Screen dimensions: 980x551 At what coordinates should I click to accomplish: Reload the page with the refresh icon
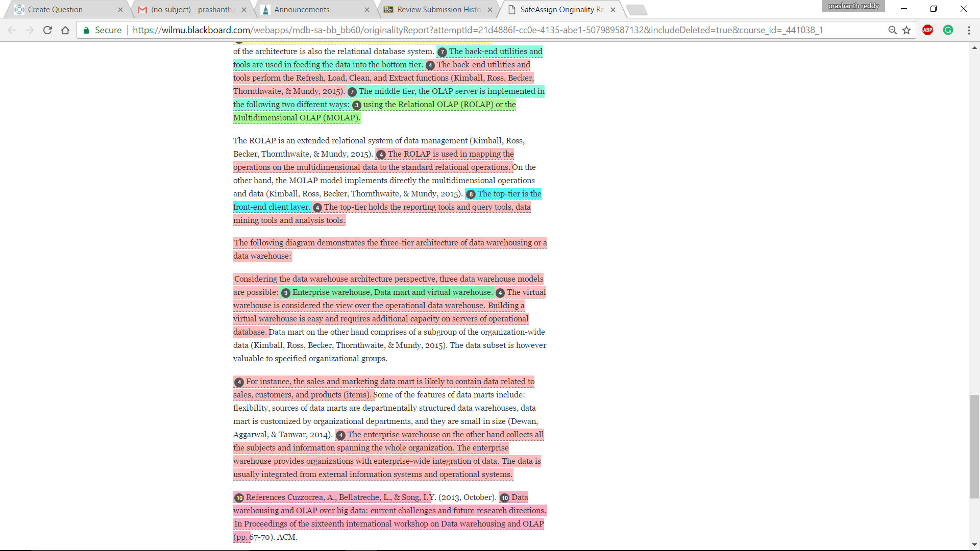click(47, 30)
